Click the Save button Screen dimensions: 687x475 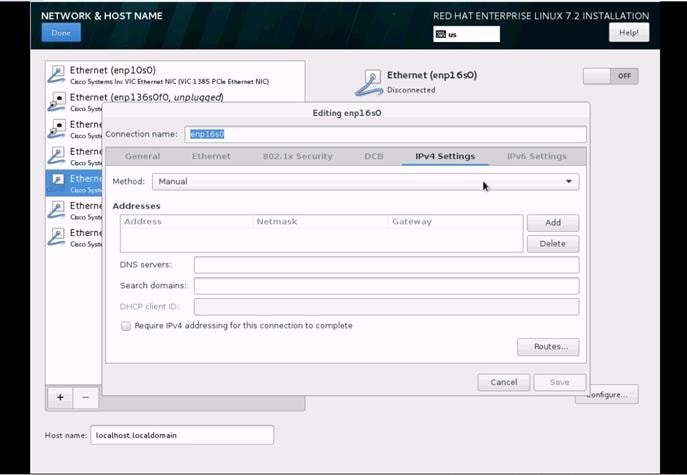pos(560,382)
